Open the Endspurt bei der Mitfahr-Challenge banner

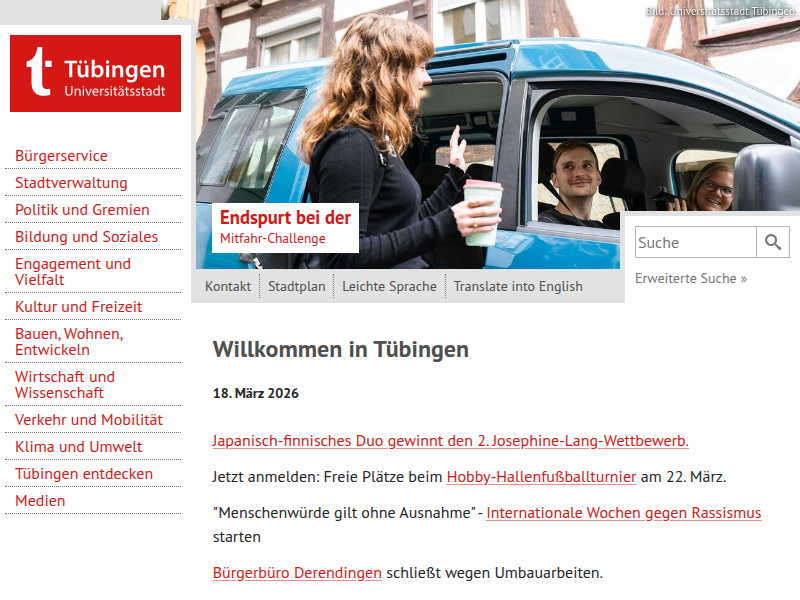click(285, 227)
